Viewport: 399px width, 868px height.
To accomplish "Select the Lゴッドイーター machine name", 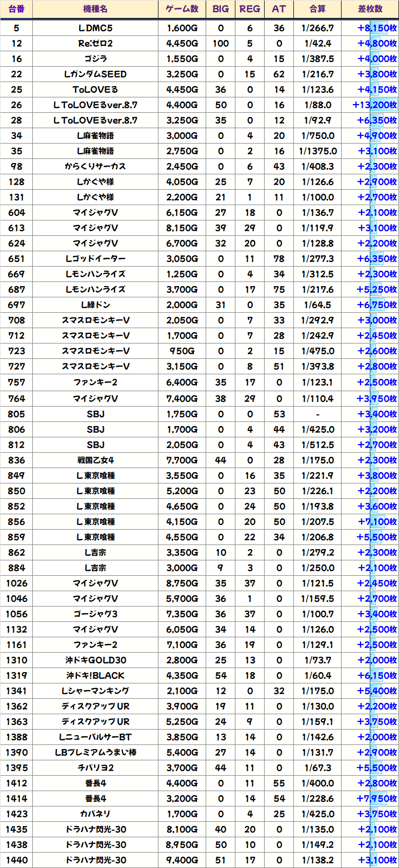I will coord(95,259).
